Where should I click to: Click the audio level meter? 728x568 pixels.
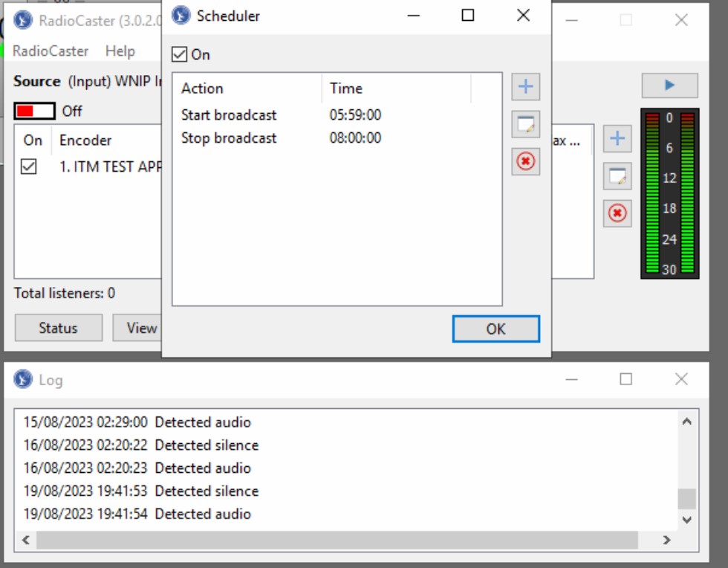tap(670, 194)
